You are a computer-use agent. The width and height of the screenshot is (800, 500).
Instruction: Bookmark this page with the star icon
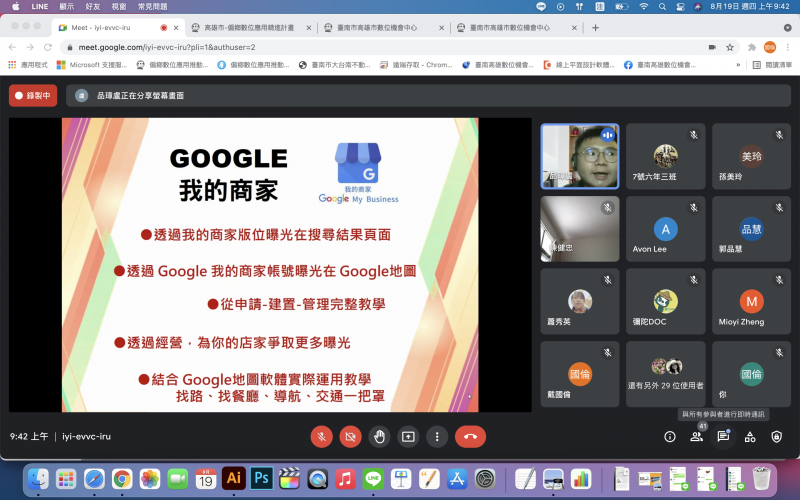(730, 47)
